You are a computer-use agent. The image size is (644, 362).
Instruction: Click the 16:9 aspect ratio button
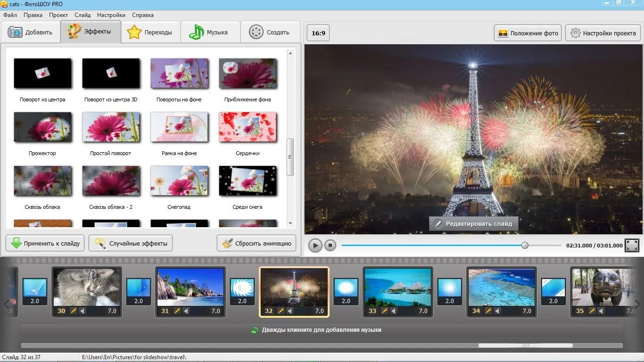tap(319, 33)
